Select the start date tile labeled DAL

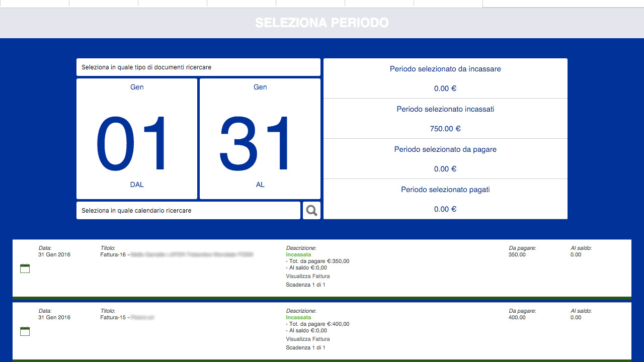pyautogui.click(x=137, y=139)
